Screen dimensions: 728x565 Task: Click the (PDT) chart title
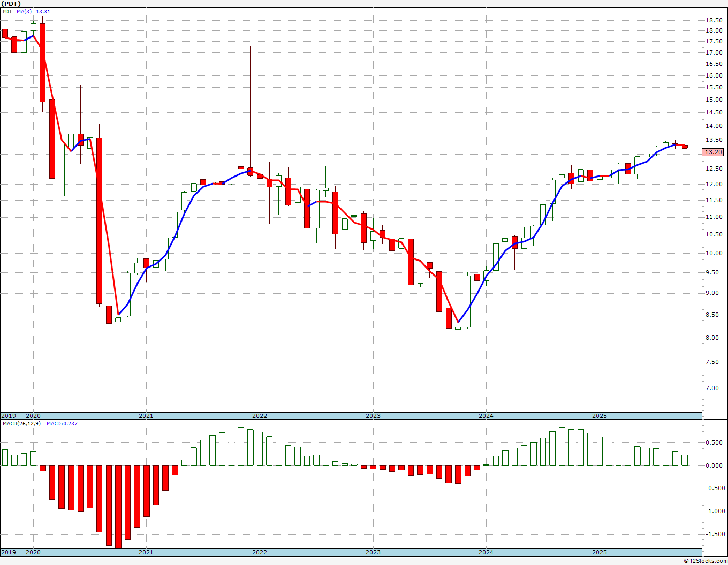click(12, 4)
